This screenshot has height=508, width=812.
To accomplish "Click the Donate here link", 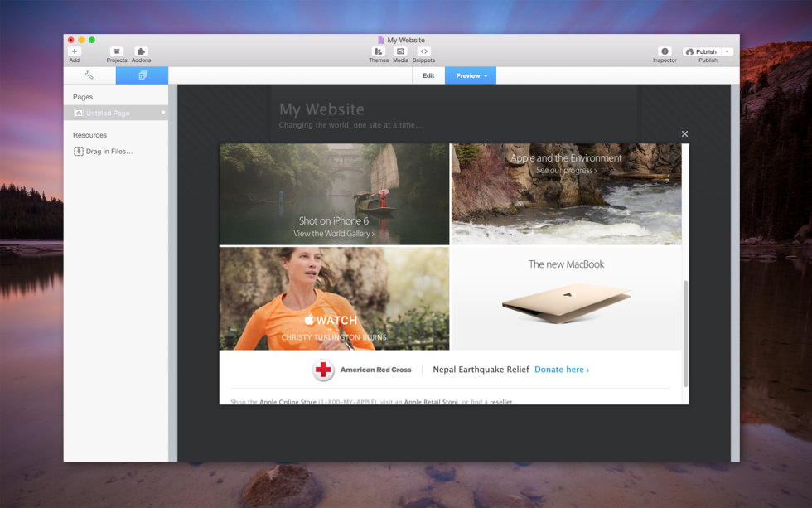I will coord(562,370).
